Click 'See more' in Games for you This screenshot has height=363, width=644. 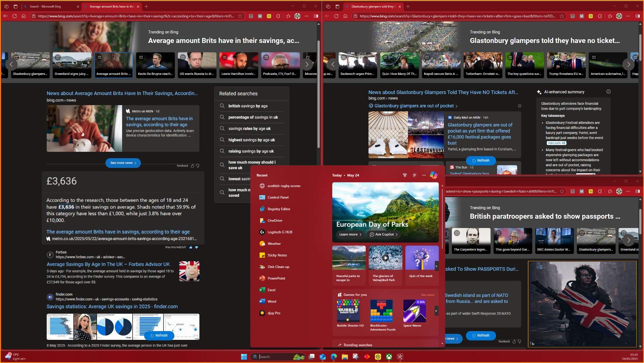coord(428,295)
